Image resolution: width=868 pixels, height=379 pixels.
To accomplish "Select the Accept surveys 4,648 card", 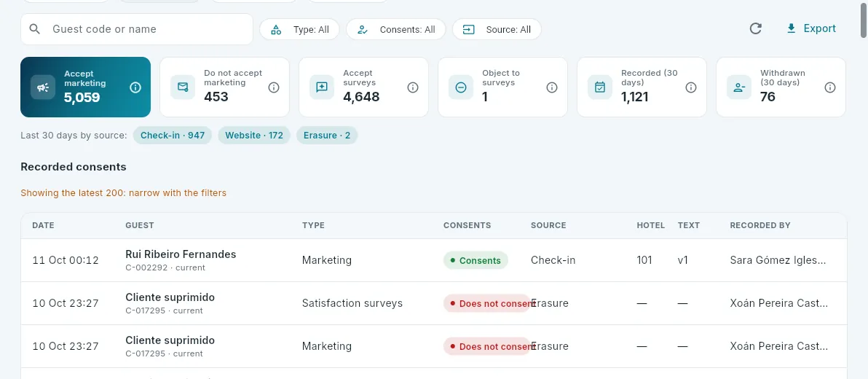I will click(x=363, y=87).
